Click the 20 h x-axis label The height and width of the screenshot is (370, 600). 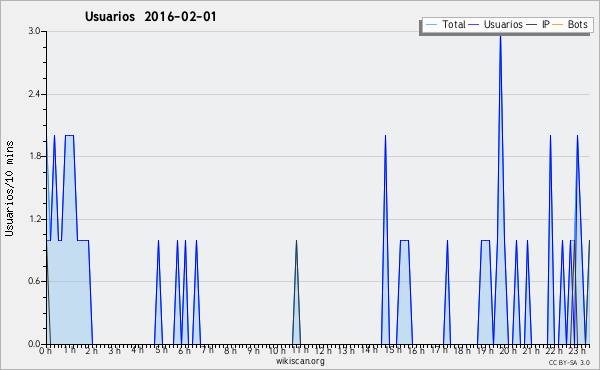coord(508,350)
